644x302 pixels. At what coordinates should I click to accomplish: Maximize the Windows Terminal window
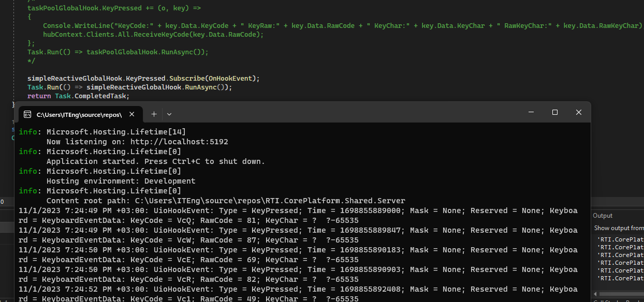(x=554, y=112)
